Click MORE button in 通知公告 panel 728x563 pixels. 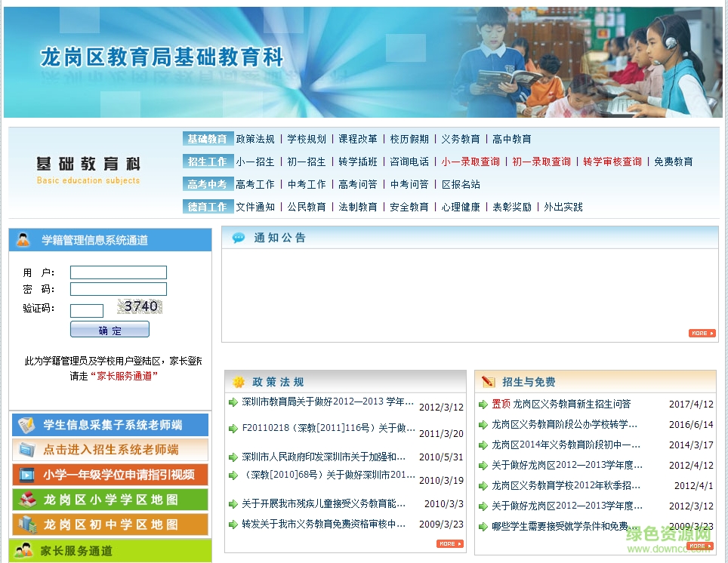(702, 334)
